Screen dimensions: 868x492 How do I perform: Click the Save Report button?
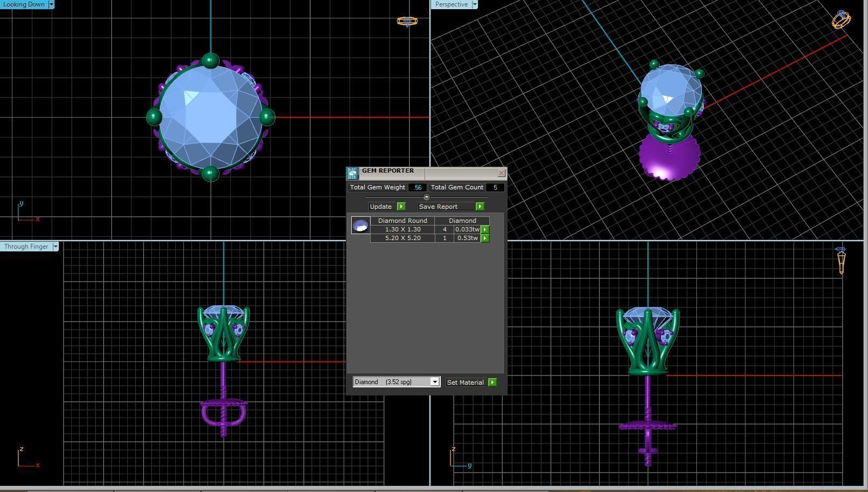[447, 207]
